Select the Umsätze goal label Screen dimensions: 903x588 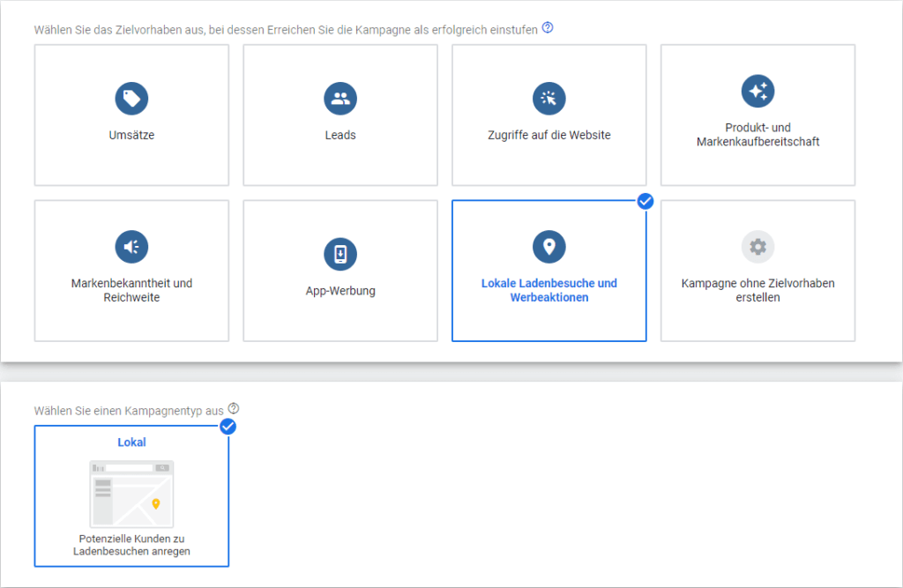coord(131,135)
